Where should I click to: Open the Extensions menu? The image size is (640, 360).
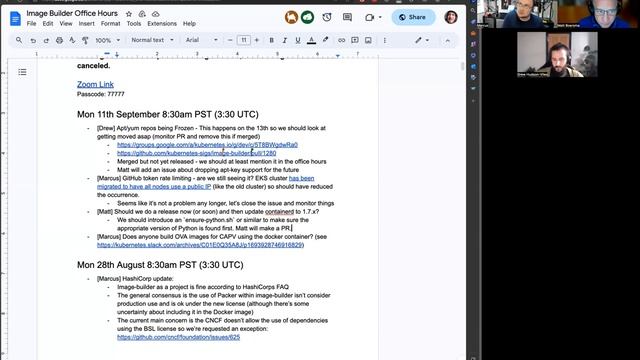162,24
